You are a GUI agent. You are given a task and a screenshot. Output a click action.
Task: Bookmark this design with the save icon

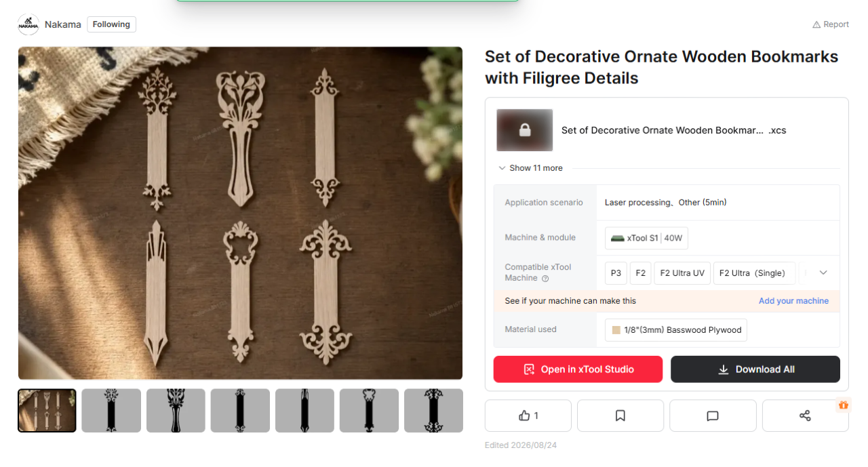tap(620, 415)
